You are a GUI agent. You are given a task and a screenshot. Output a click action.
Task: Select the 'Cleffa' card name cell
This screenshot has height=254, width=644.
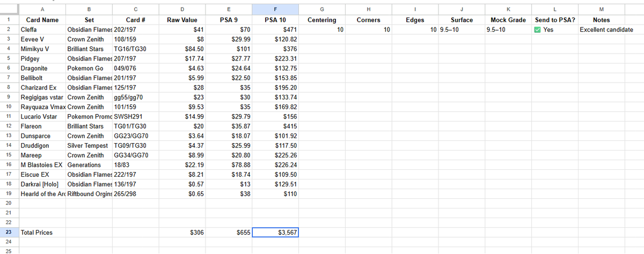point(42,30)
